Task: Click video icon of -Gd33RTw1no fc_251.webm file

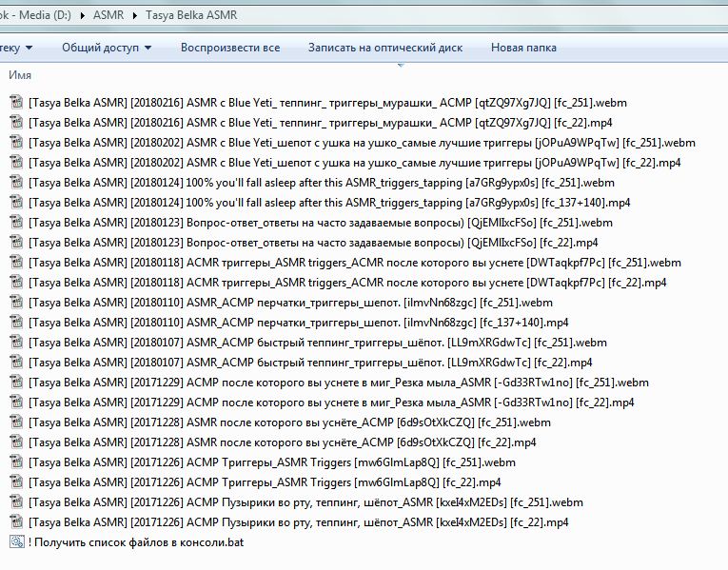Action: tap(17, 382)
